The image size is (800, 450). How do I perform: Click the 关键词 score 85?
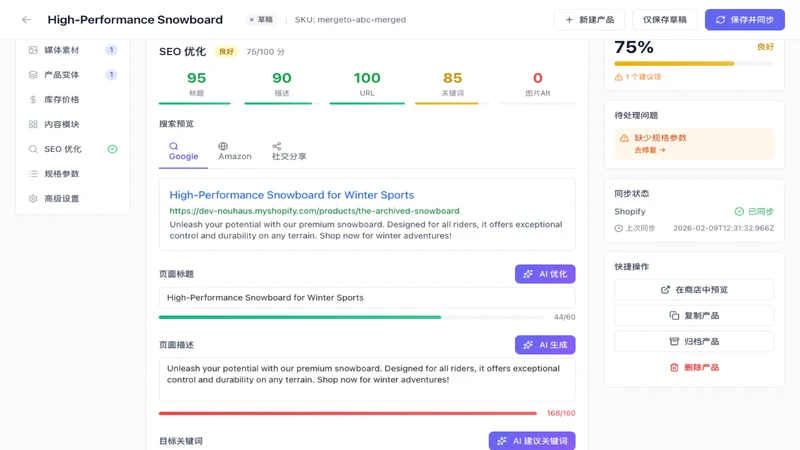(452, 78)
